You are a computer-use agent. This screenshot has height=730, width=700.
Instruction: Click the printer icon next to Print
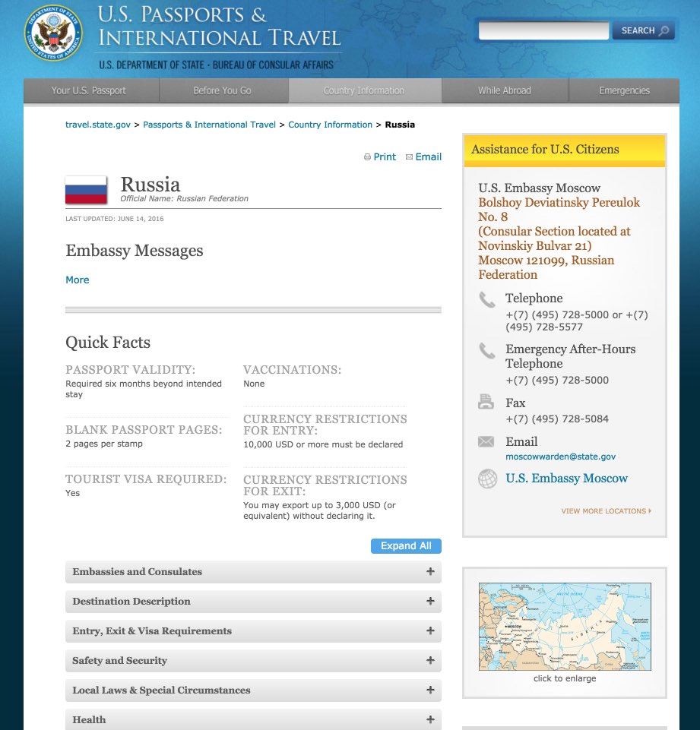click(x=367, y=157)
